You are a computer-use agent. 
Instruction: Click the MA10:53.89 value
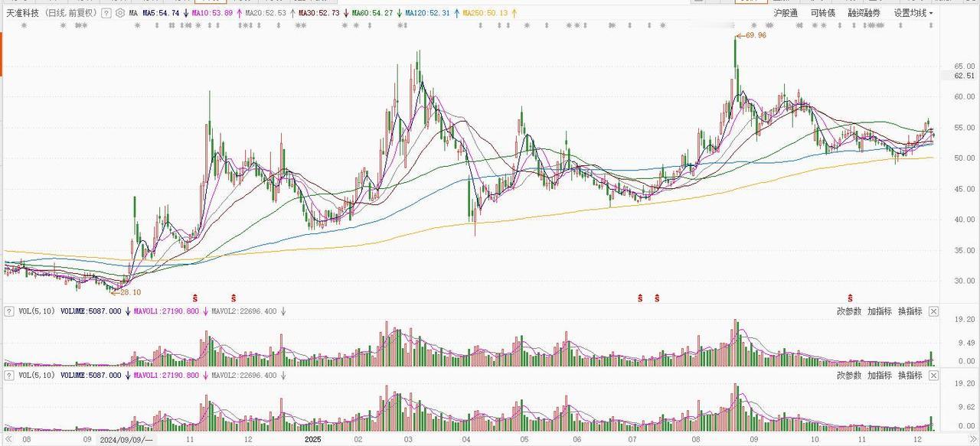tap(213, 13)
